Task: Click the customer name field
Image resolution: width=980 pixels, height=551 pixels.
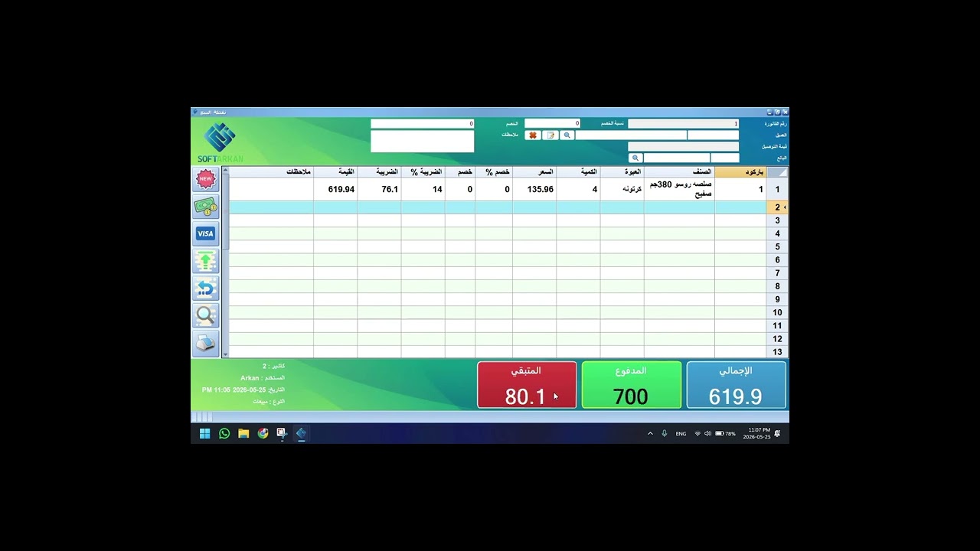Action: tap(631, 135)
